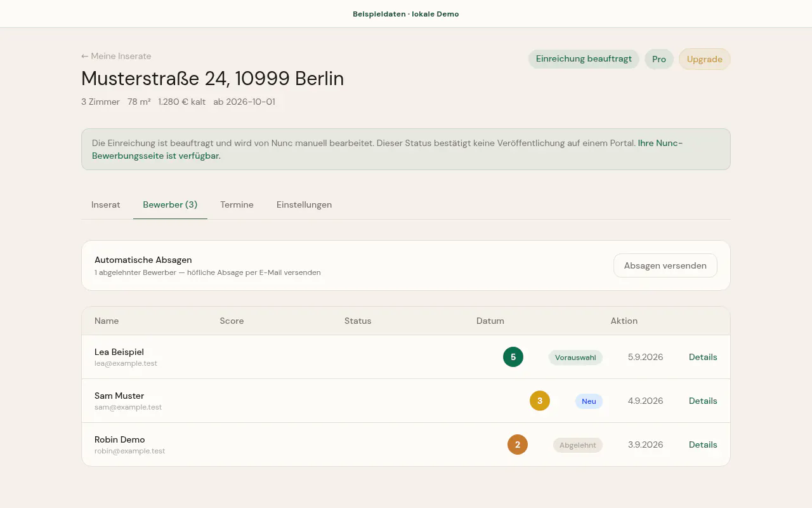Click the name Sam Muster
The image size is (812, 508).
click(x=119, y=396)
